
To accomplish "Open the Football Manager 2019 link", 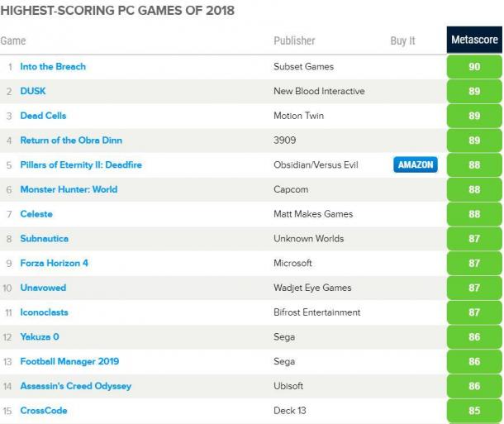I will pos(69,361).
